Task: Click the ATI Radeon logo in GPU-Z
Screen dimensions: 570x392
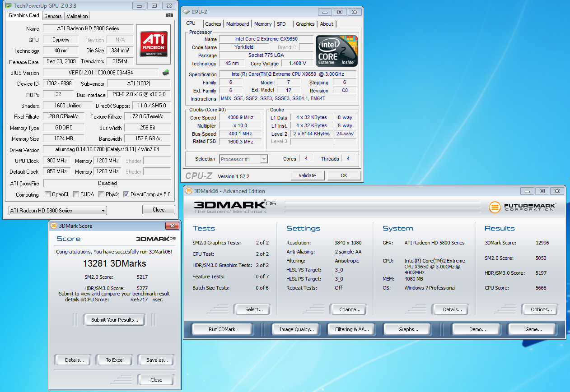Action: click(x=154, y=43)
